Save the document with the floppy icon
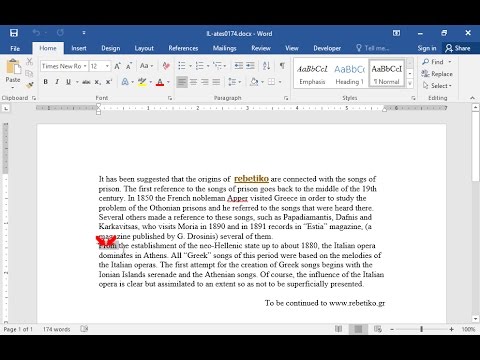The image size is (480, 360). point(14,33)
